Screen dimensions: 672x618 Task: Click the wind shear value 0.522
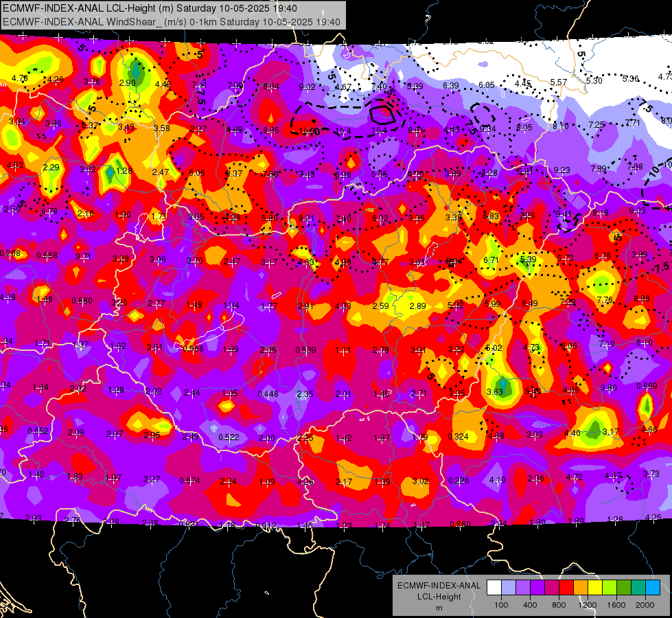(x=229, y=437)
